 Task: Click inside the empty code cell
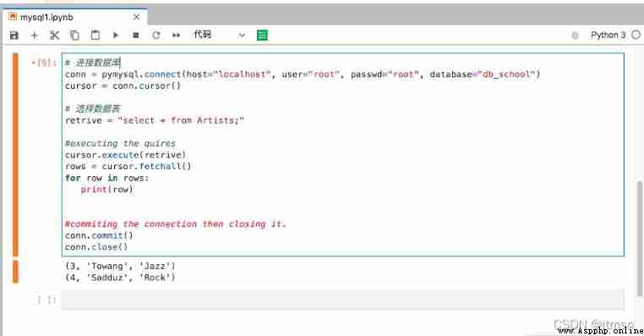click(x=342, y=299)
